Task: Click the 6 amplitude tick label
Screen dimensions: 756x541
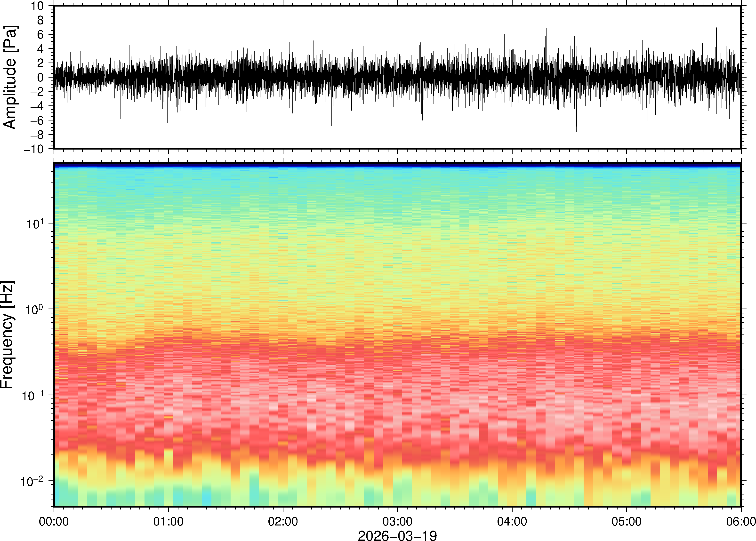Action: (41, 34)
